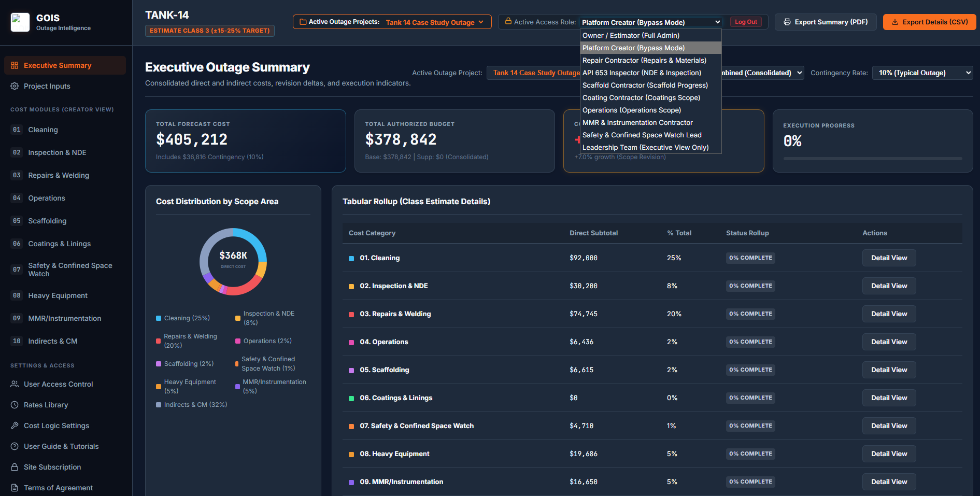Open Detail View for 02. Inspection & NDE
The height and width of the screenshot is (496, 980).
tap(889, 286)
